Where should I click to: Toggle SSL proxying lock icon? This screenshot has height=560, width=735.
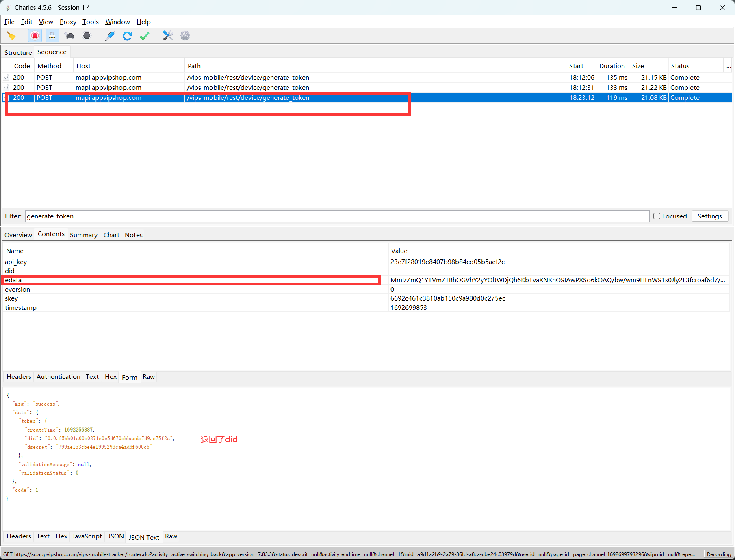click(52, 36)
